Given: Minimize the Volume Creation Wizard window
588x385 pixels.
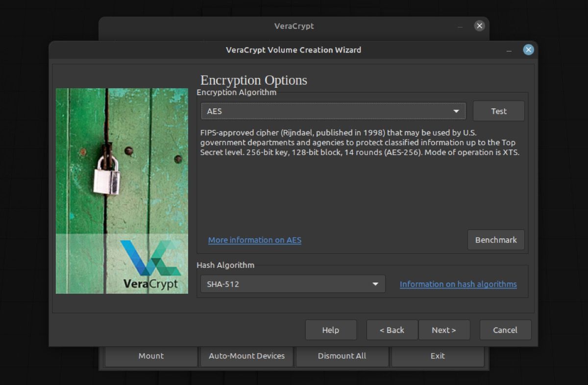Looking at the screenshot, I should [x=509, y=50].
